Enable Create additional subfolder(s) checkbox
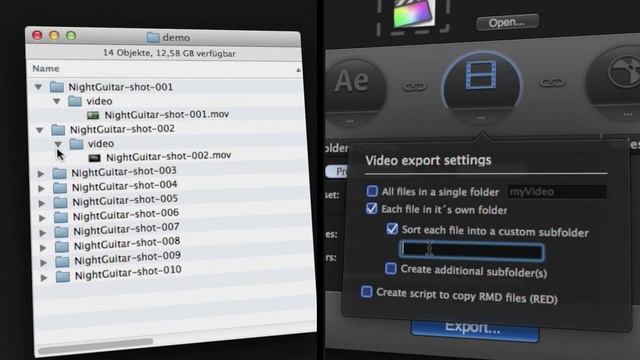The width and height of the screenshot is (640, 360). click(391, 268)
